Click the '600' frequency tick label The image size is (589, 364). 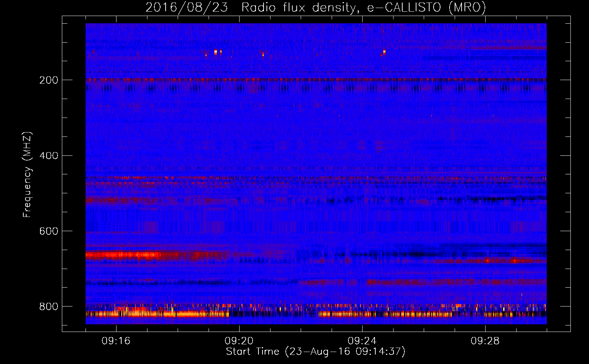click(48, 231)
